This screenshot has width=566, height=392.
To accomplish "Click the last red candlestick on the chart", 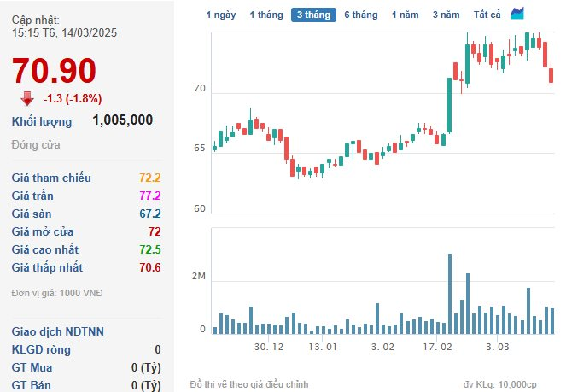I will click(551, 76).
